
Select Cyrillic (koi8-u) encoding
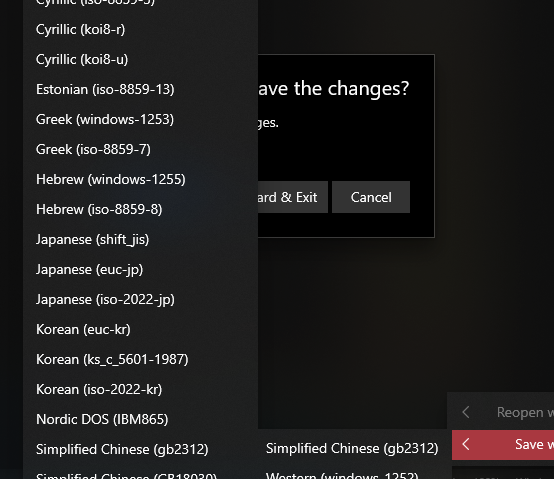[x=140, y=60]
